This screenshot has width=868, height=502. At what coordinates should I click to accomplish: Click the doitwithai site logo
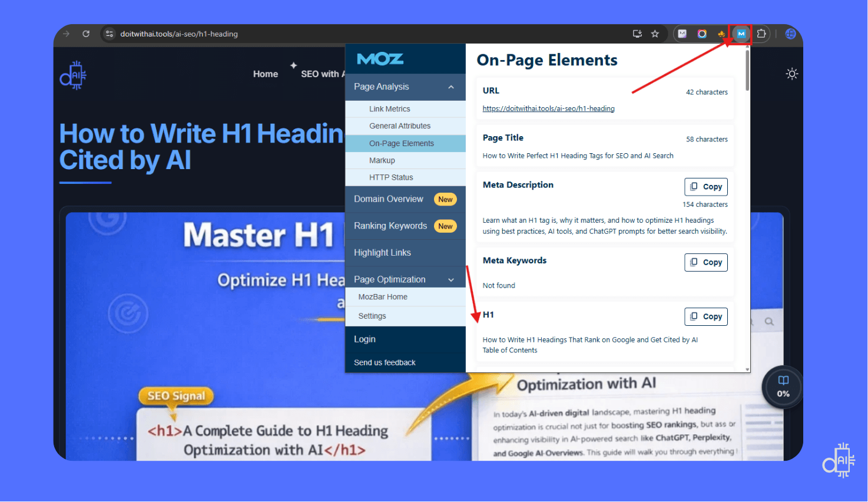coord(74,75)
